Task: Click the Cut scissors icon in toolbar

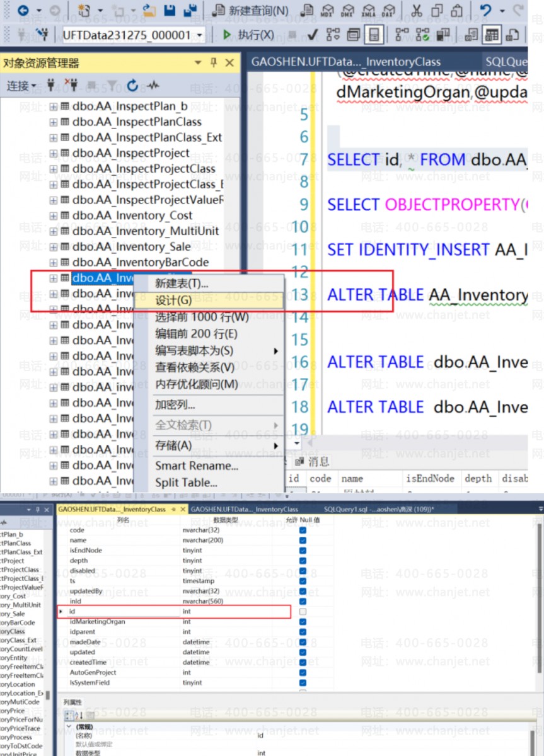Action: point(416,11)
